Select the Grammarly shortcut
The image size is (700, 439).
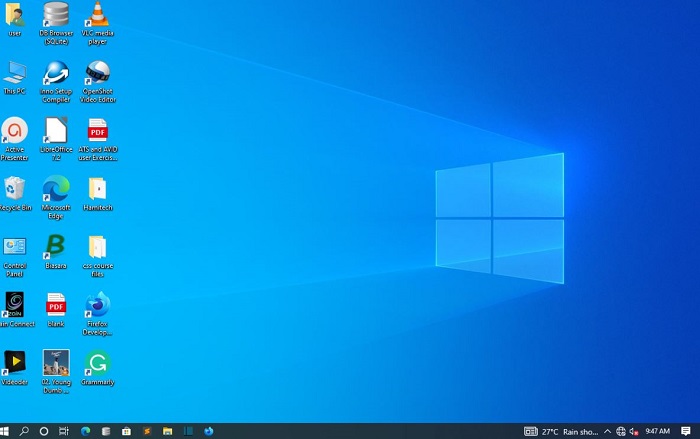click(x=97, y=368)
